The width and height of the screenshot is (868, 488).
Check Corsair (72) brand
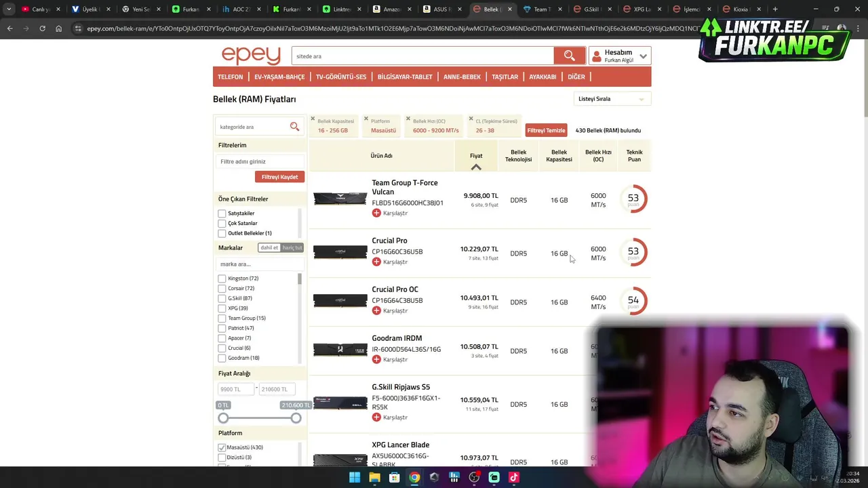pos(222,288)
